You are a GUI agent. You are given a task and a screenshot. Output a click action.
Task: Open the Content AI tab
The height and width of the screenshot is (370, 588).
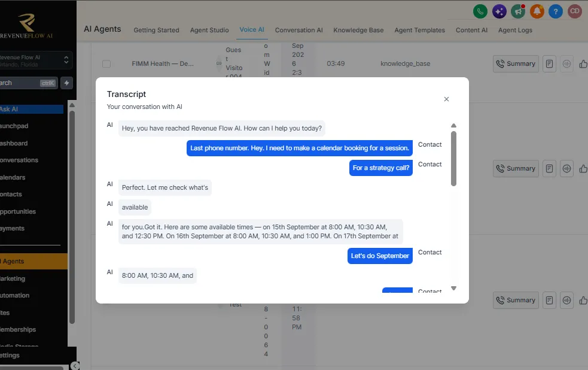click(471, 30)
